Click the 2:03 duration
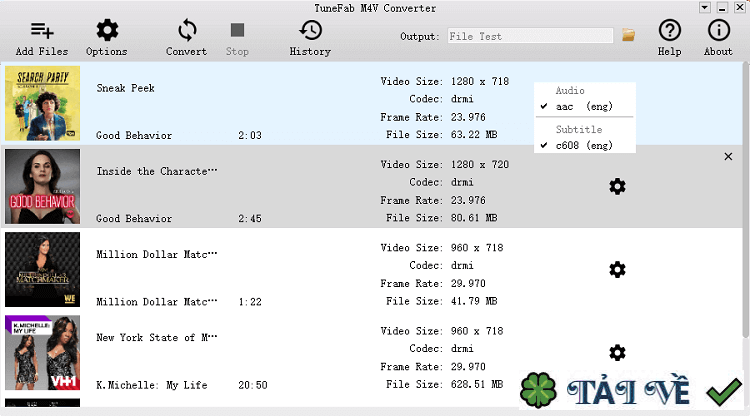Screen dimensions: 750x416 click(x=250, y=135)
